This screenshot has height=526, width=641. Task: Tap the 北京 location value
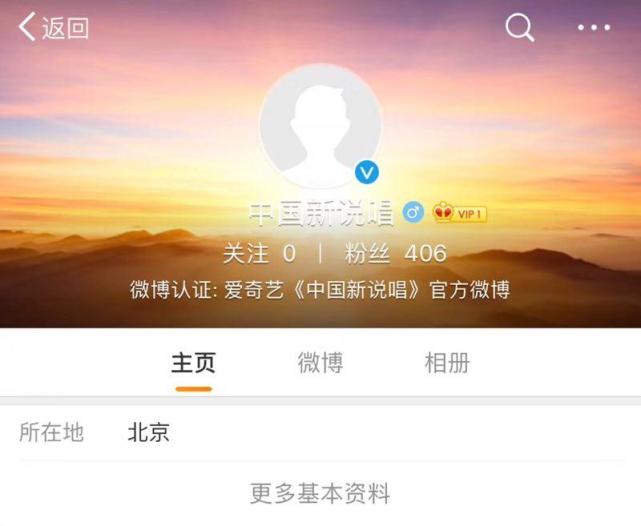[149, 432]
